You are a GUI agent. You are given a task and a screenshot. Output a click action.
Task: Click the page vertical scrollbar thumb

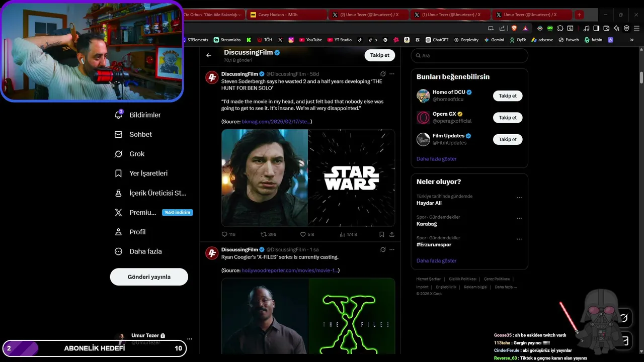[641, 78]
